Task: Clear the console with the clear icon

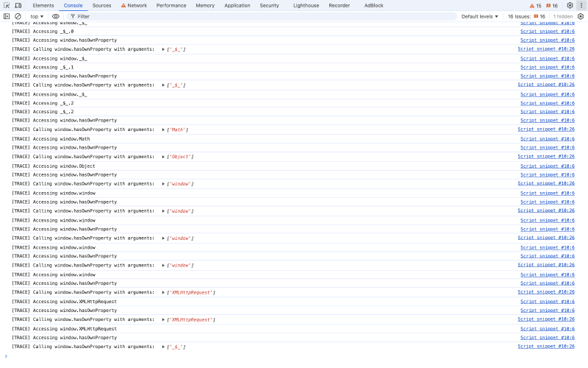Action: [18, 16]
